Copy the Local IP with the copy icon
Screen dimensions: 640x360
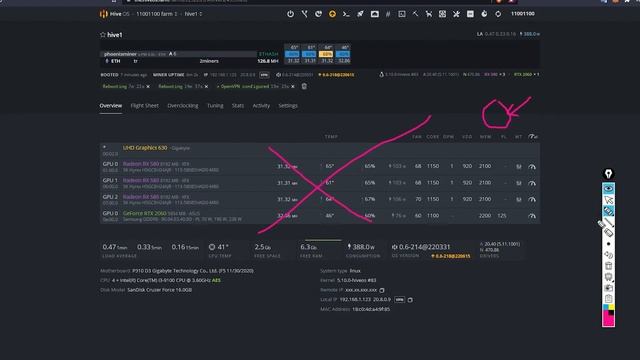[x=410, y=300]
